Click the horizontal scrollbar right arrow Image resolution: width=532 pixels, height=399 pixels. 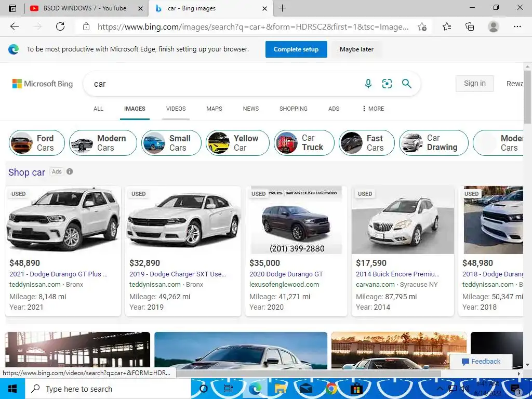click(x=519, y=374)
